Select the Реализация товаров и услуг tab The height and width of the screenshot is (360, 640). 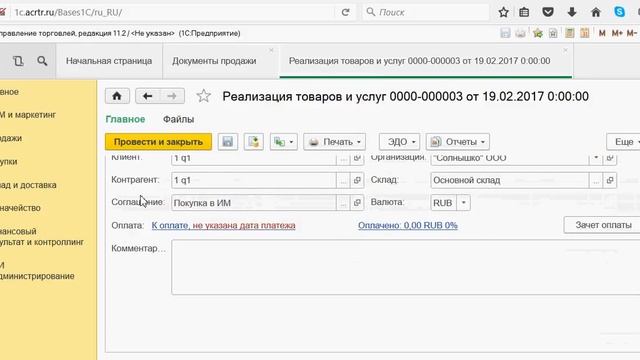click(x=420, y=61)
